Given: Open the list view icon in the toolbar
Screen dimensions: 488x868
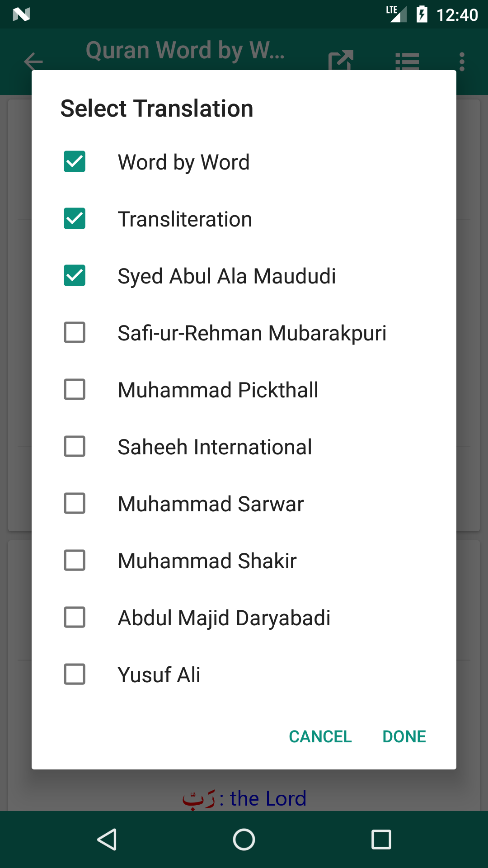Looking at the screenshot, I should (407, 61).
